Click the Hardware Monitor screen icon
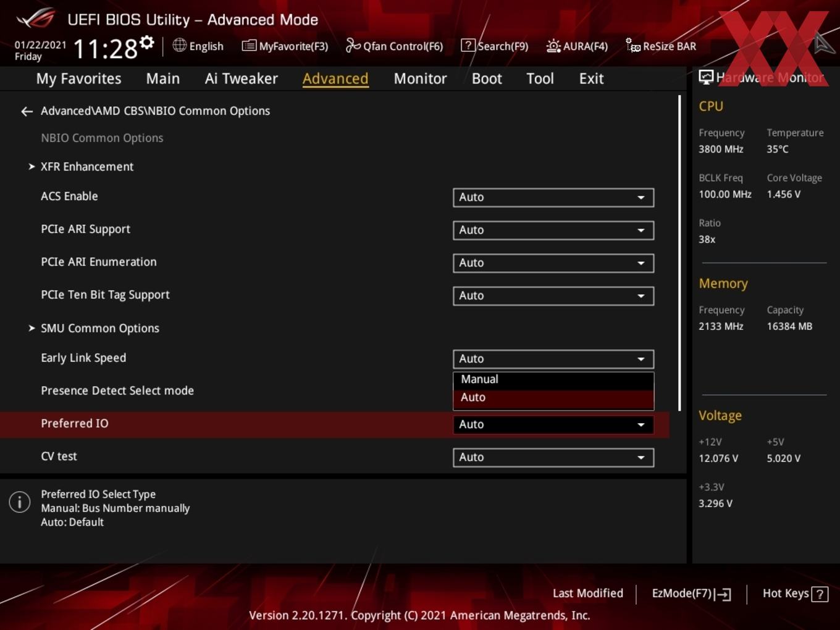 coord(706,77)
